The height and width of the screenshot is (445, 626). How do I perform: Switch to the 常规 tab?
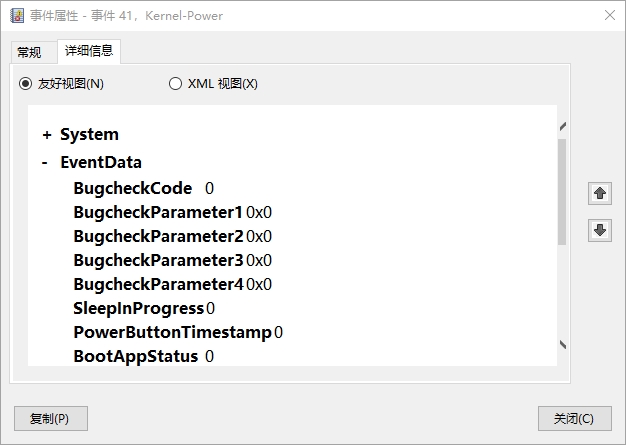pyautogui.click(x=29, y=52)
